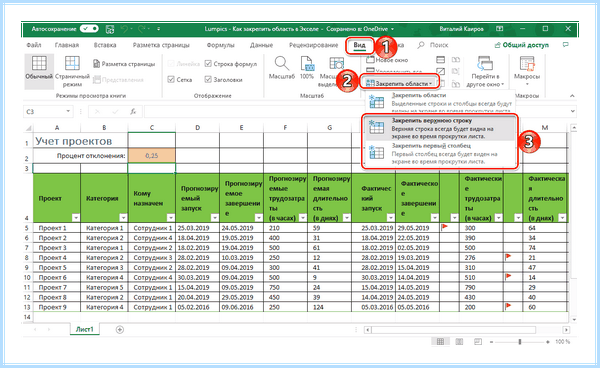
Task: Open the Категория column filter dropdown
Action: coord(123,218)
